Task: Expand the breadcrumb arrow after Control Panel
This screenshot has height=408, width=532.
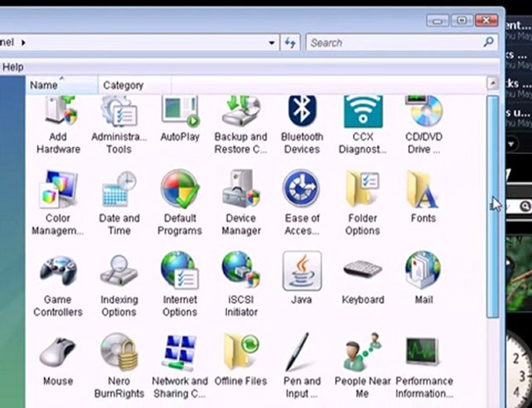Action: (23, 42)
